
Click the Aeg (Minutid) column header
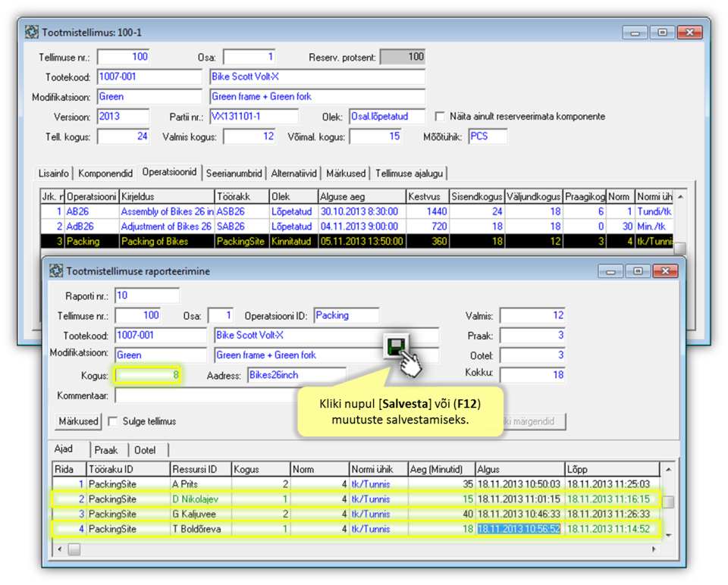click(x=441, y=470)
